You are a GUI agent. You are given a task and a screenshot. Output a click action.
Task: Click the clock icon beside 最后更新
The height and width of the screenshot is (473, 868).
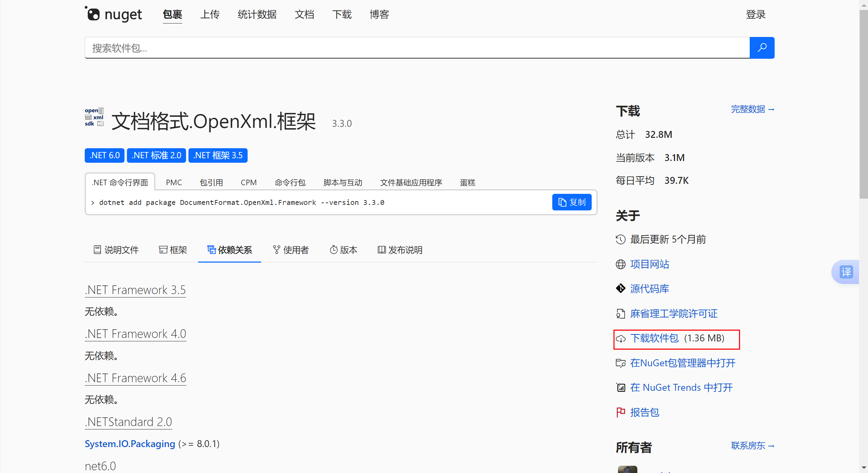[621, 239]
